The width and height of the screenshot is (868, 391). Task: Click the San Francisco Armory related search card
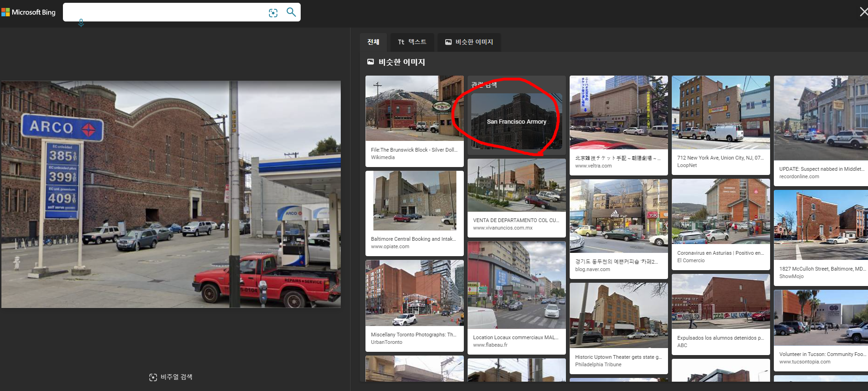[517, 121]
